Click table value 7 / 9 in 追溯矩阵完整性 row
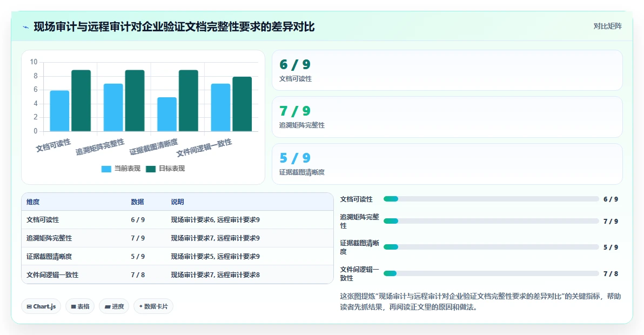Viewport: 644px width, 335px height. (138, 238)
